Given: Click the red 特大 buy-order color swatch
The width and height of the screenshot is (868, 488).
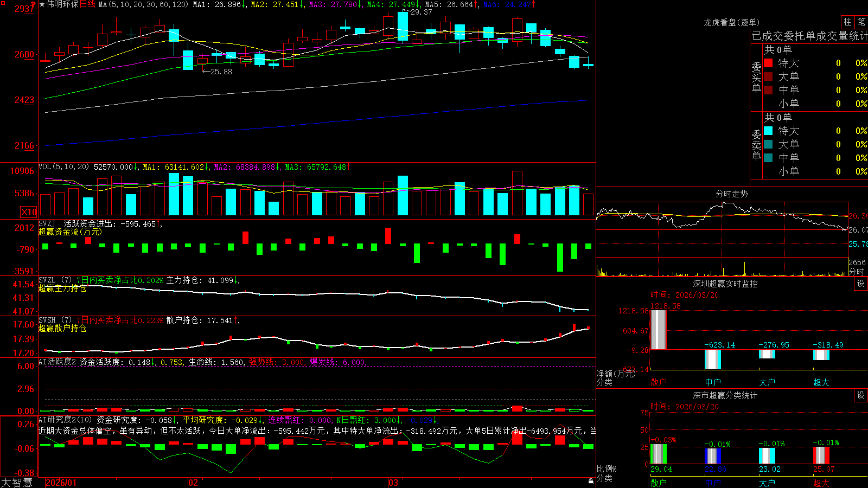Looking at the screenshot, I should [x=768, y=63].
